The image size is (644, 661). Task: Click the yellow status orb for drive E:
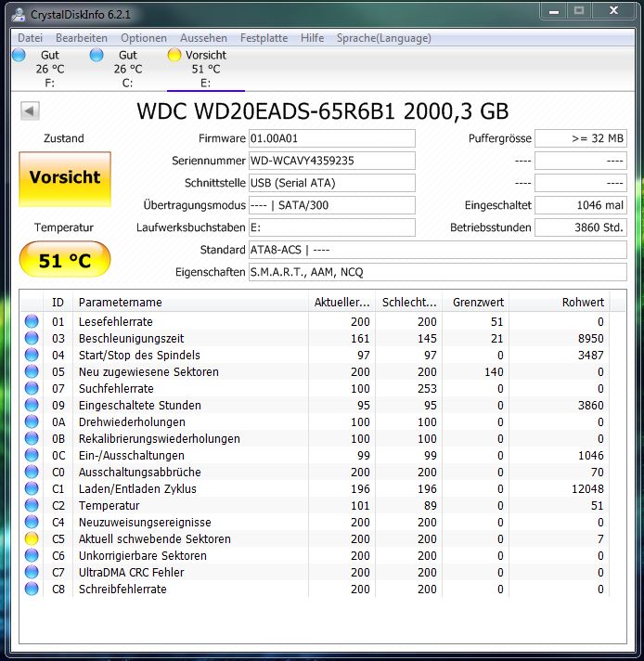click(174, 55)
